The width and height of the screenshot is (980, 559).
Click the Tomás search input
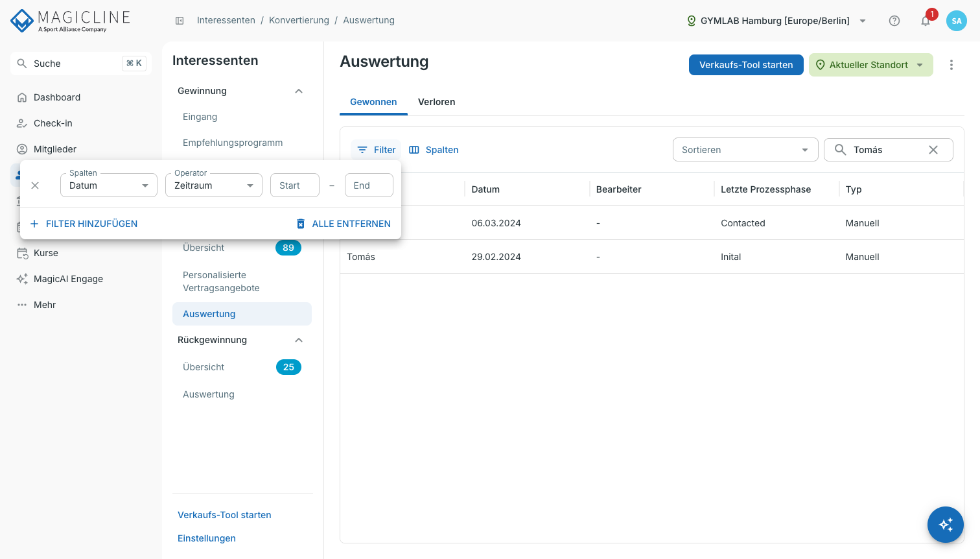click(x=887, y=150)
